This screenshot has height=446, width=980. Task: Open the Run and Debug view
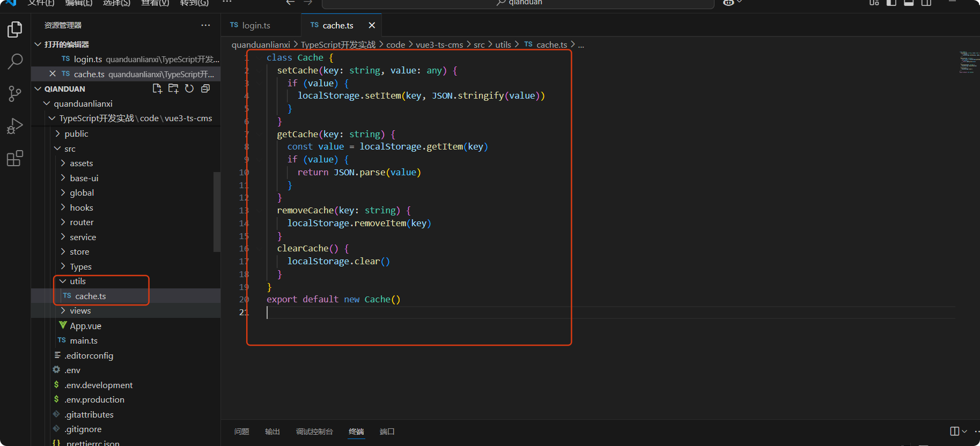pos(15,126)
